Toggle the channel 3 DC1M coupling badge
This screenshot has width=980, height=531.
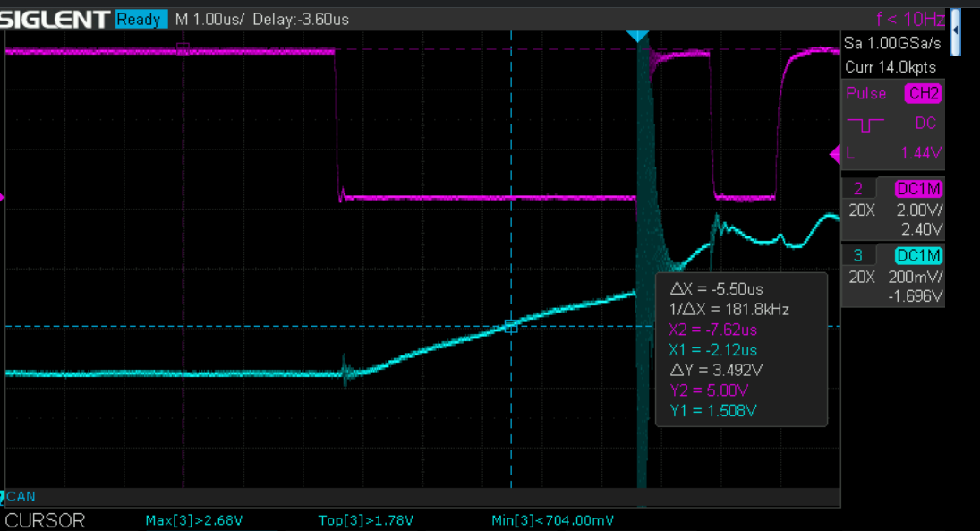[x=921, y=256]
